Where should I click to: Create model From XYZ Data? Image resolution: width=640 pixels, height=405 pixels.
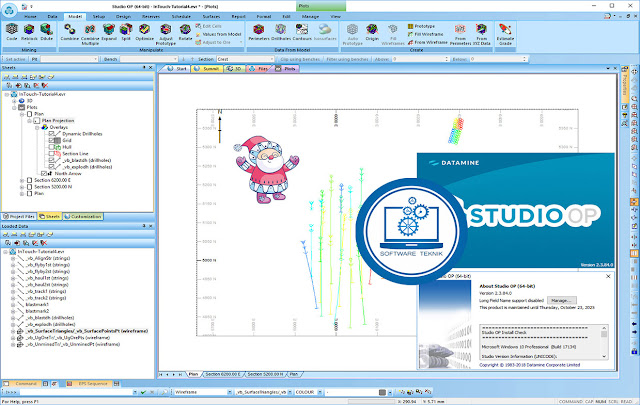coord(482,34)
